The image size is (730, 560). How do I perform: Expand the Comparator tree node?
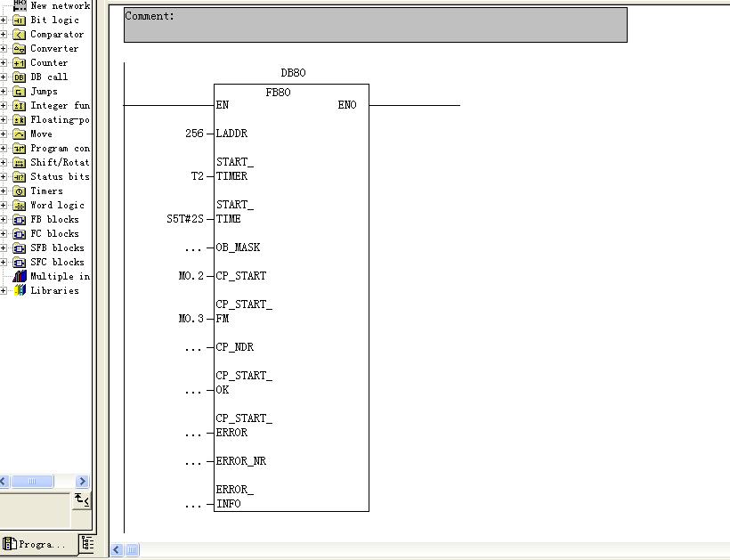pyautogui.click(x=4, y=35)
